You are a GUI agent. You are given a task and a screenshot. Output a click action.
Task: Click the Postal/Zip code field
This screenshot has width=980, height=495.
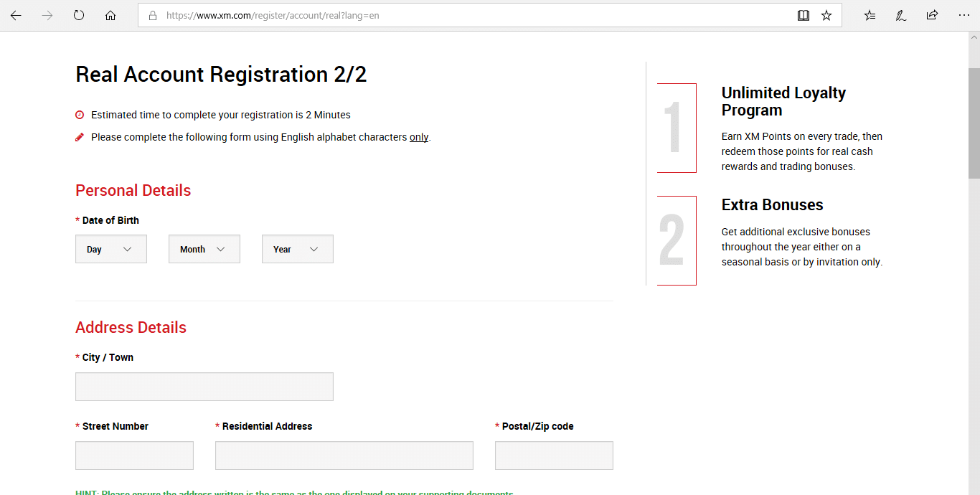tap(553, 455)
